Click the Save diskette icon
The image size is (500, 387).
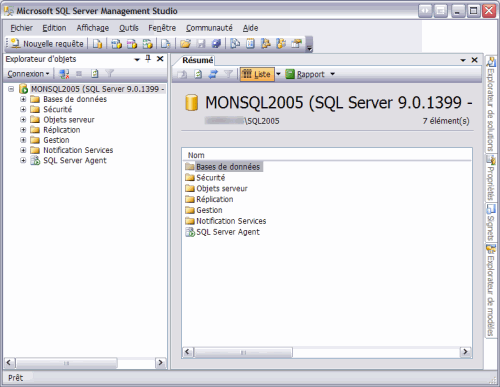coord(201,44)
